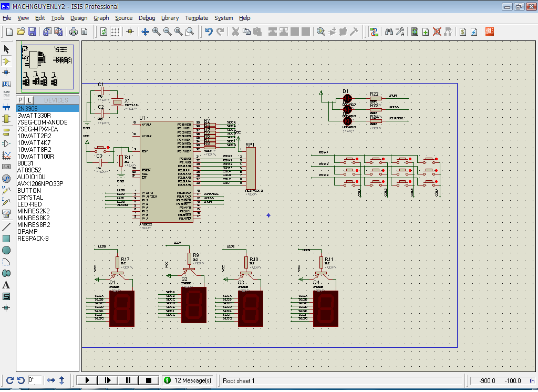This screenshot has height=392, width=538.
Task: Open the Debug menu
Action: (x=147, y=18)
